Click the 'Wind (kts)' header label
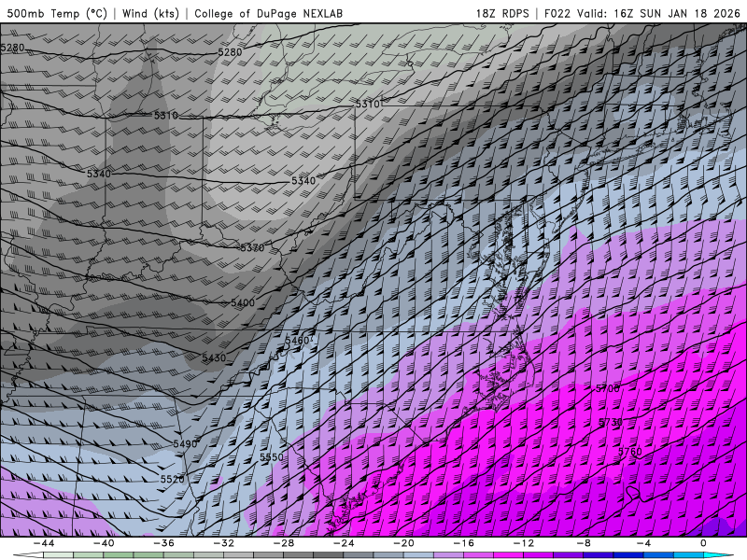Viewport: 747px width, 560px height. coord(150,13)
